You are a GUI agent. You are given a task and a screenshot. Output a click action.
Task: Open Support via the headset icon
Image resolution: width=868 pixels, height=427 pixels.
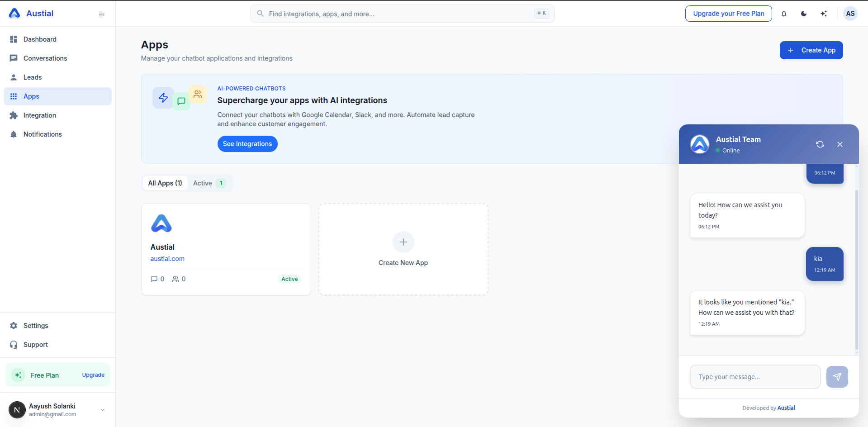click(x=14, y=345)
